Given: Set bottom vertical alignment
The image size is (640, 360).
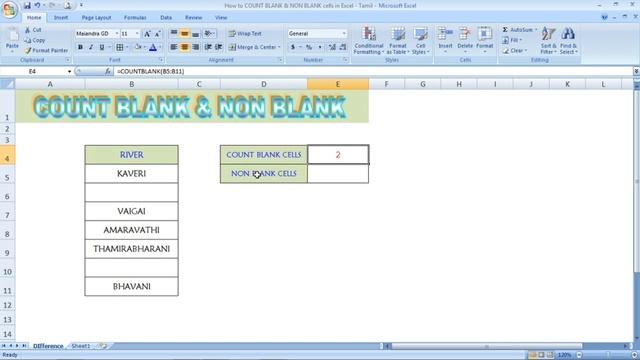Looking at the screenshot, I should click(x=196, y=33).
